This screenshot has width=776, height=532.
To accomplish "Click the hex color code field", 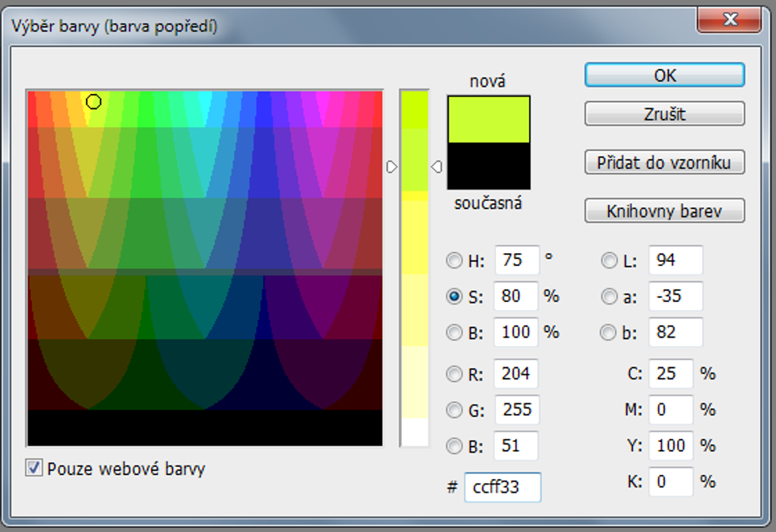I will point(503,487).
